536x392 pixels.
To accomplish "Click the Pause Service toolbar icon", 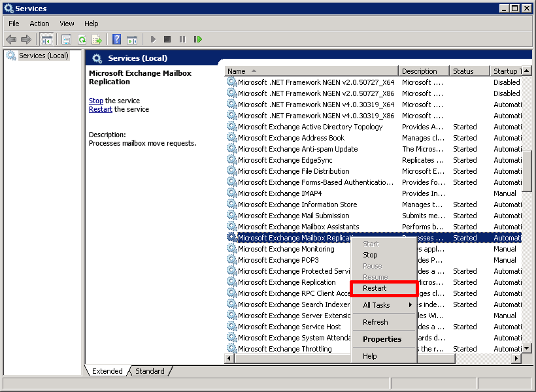I will tap(182, 39).
